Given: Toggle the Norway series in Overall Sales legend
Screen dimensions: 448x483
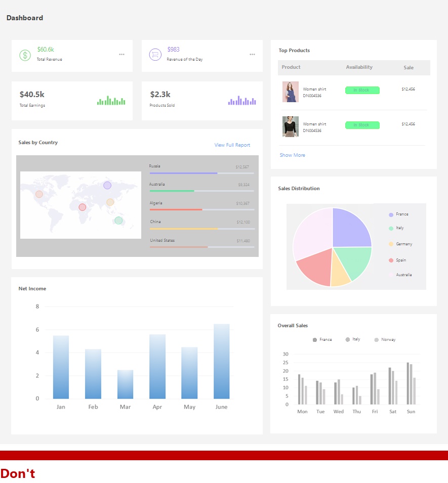Looking at the screenshot, I should 385,339.
